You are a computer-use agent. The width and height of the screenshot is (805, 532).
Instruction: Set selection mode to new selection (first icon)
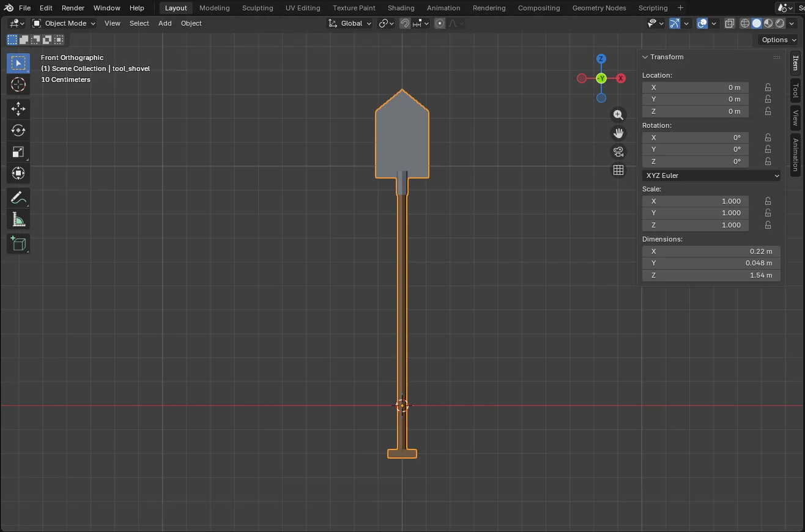12,40
